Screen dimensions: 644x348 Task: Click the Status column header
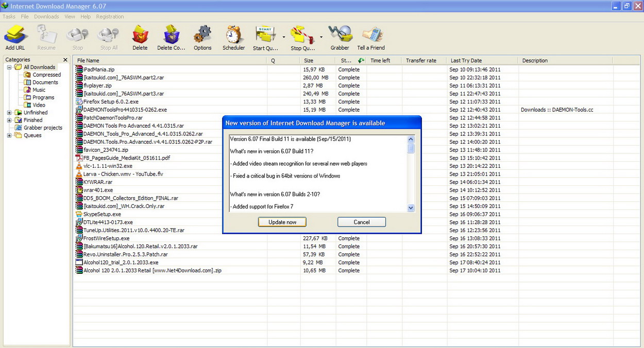coord(351,60)
